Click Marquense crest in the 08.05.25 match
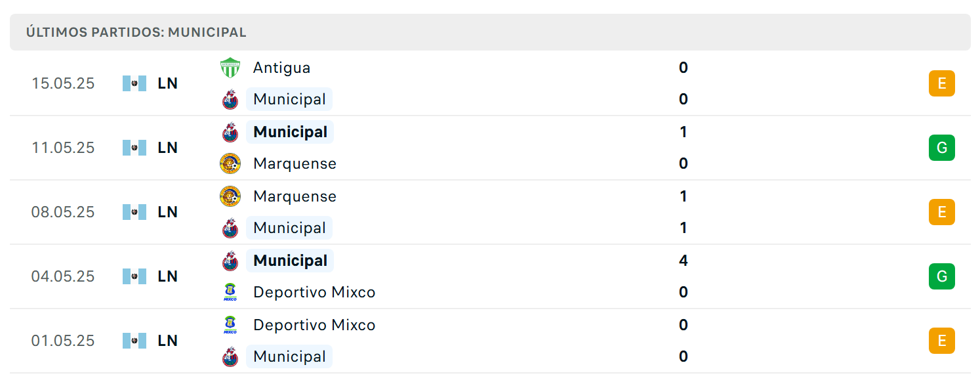Image resolution: width=980 pixels, height=386 pixels. pyautogui.click(x=230, y=196)
